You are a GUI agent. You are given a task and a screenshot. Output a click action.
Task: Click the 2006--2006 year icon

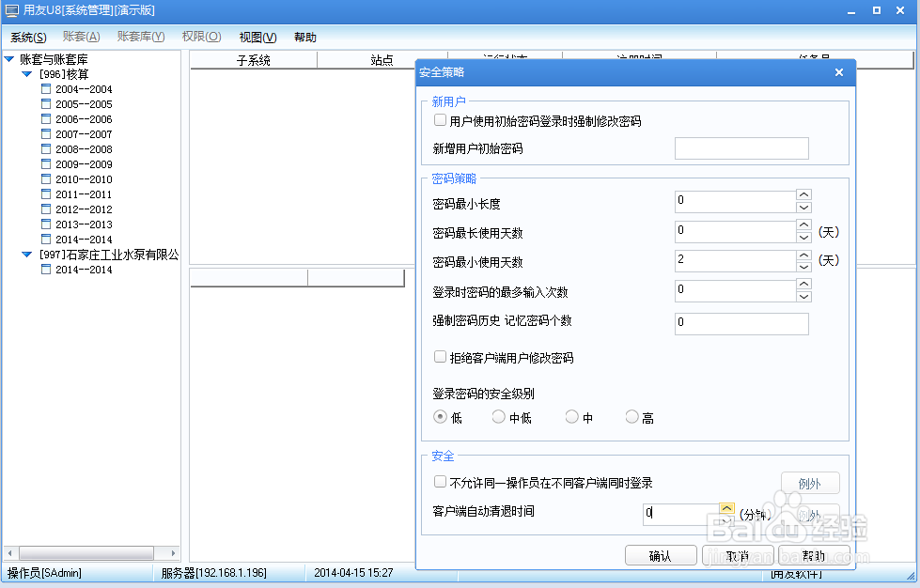tap(46, 119)
